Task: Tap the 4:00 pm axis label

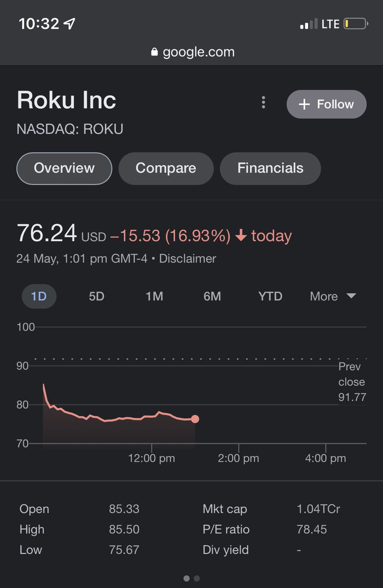Action: (326, 459)
